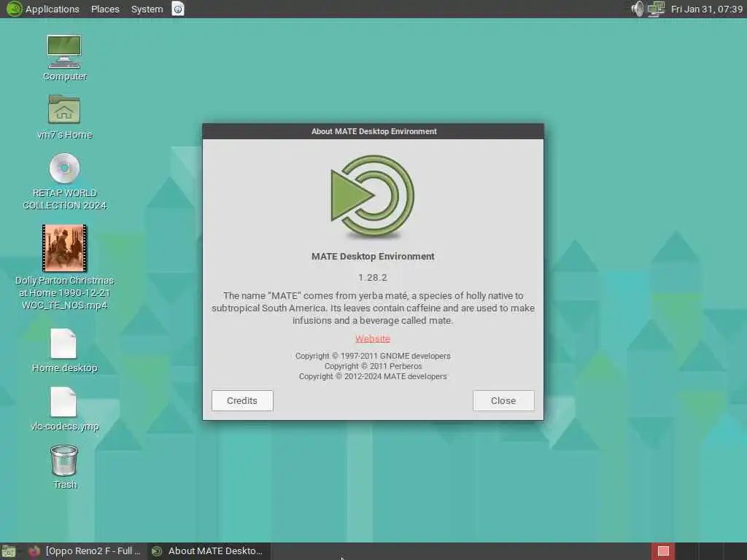
Task: Select the red active workspace in switcher
Action: [x=663, y=551]
